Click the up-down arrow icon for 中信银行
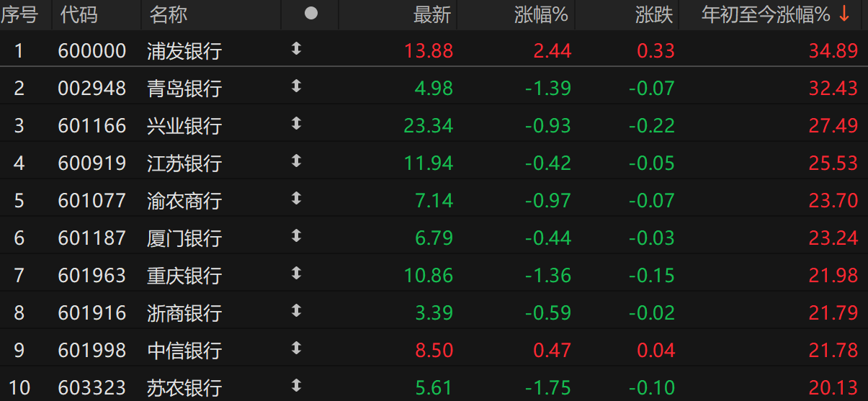868x401 pixels. pos(296,348)
